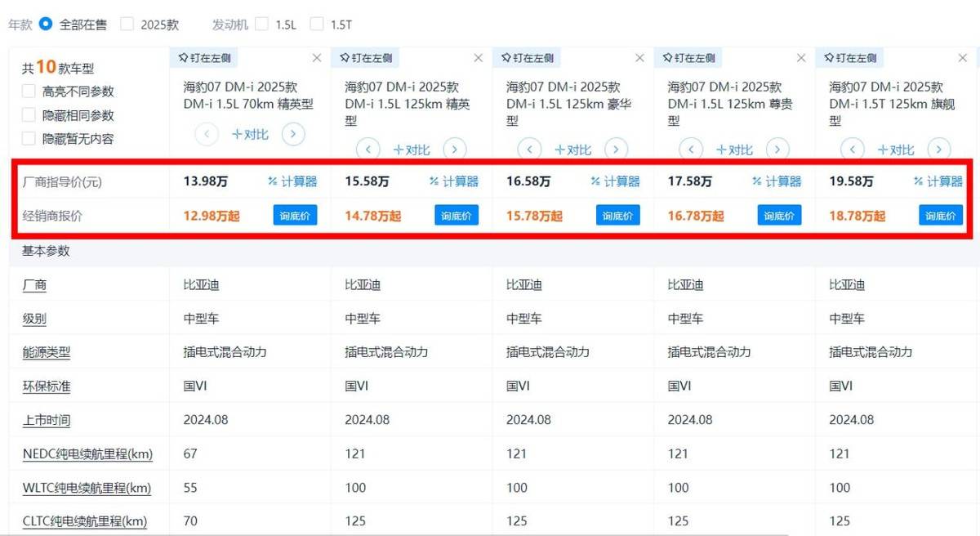The height and width of the screenshot is (536, 980).
Task: Open the DM-i 1.5T 125km 旗舰型 title
Action: 893,104
